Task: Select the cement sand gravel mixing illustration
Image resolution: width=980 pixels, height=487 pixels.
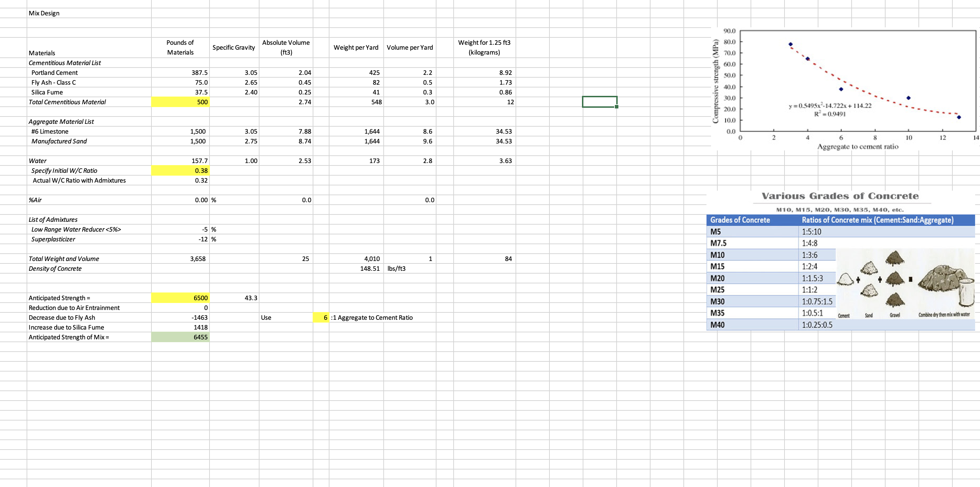Action: coord(906,284)
